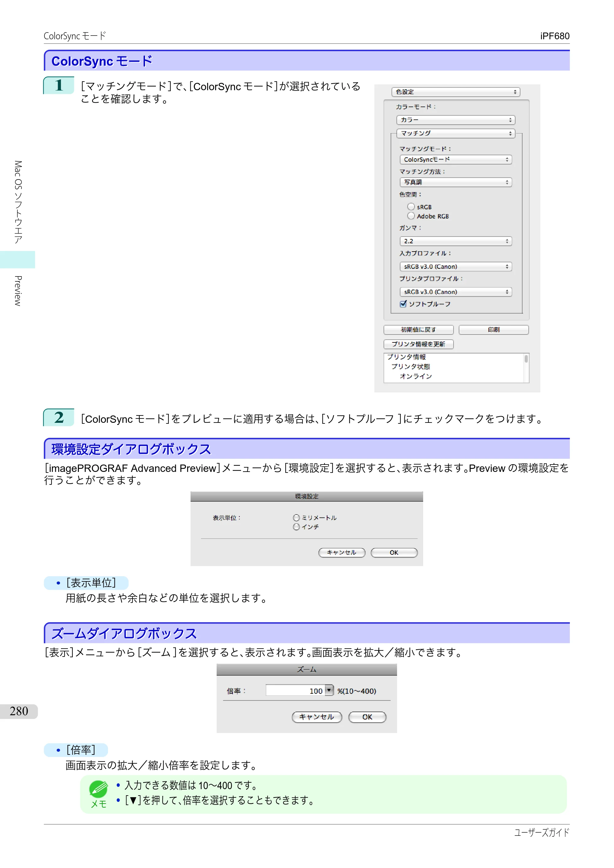Open the 色設定 panel dropdown
The width and height of the screenshot is (614, 868).
[456, 92]
